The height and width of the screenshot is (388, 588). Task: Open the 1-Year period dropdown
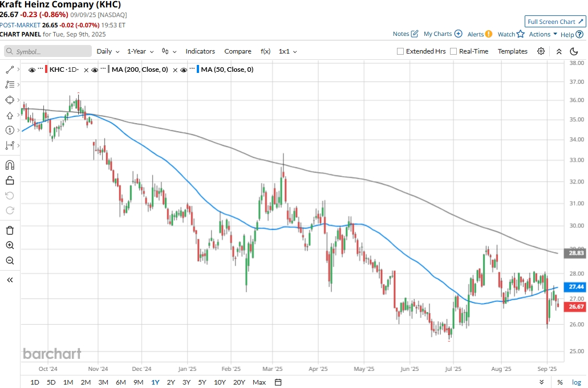click(x=140, y=51)
